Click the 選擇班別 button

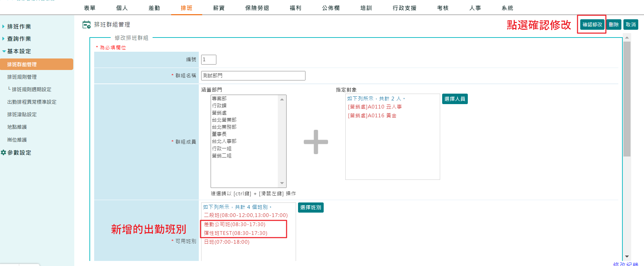tap(311, 208)
